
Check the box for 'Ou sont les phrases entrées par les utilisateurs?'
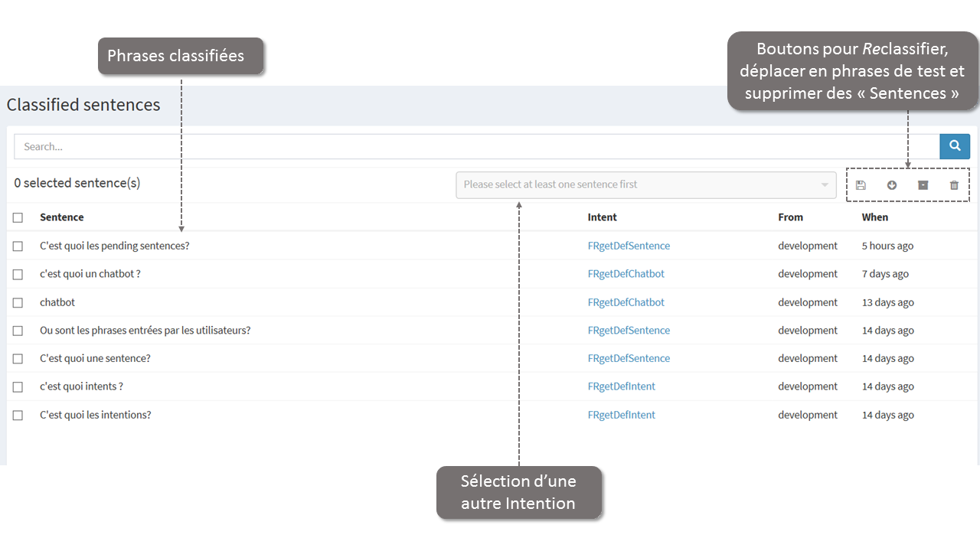[18, 331]
